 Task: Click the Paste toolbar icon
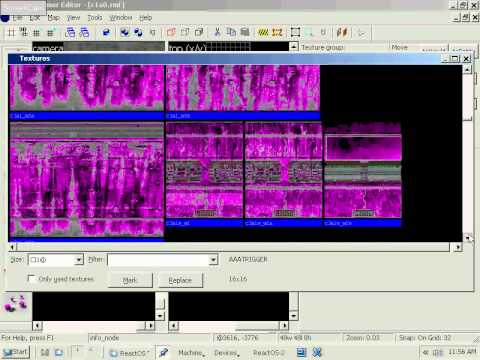point(245,32)
